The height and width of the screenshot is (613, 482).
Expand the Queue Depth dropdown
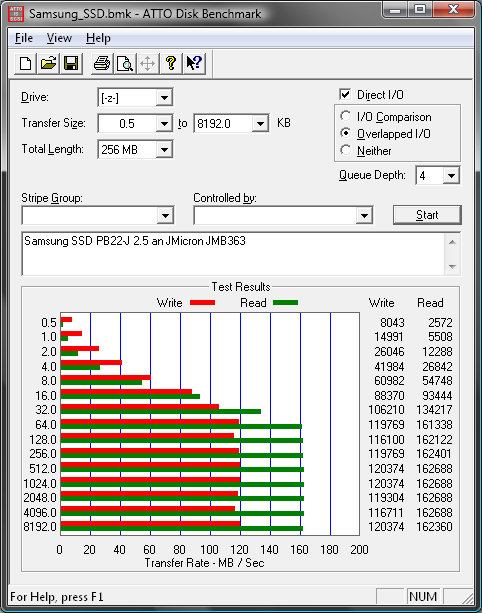451,176
